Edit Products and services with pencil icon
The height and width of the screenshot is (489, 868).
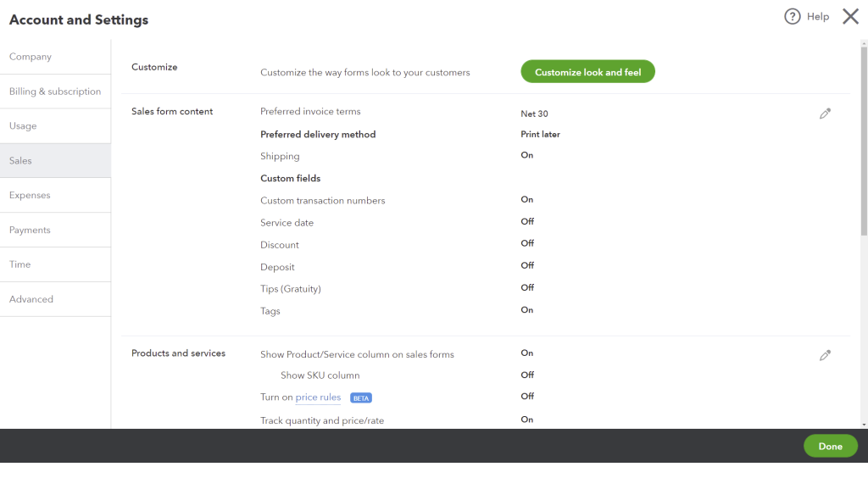click(x=825, y=356)
